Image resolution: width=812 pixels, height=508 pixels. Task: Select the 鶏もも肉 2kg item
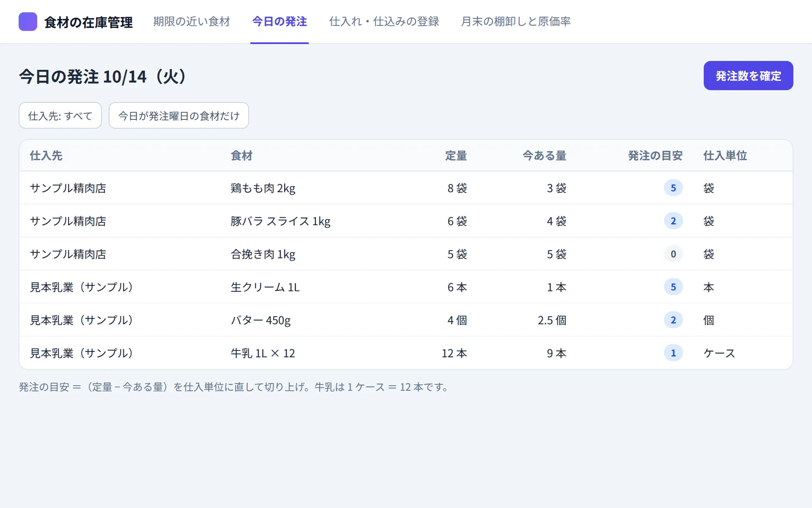coord(263,188)
